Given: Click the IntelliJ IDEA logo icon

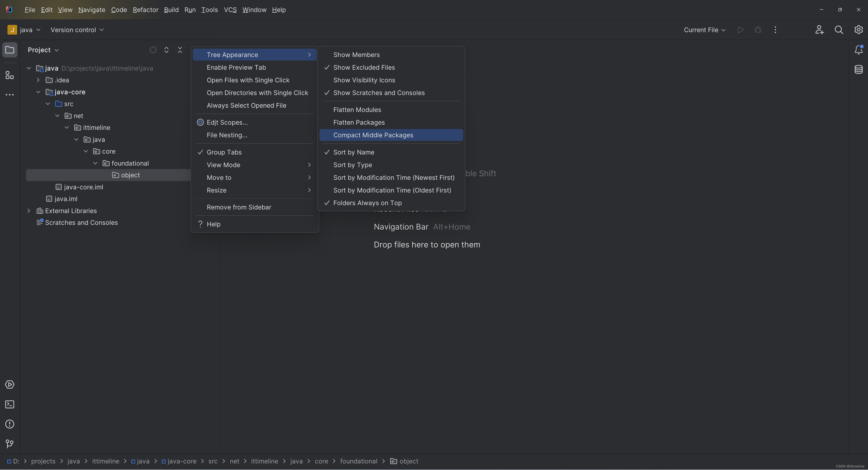Looking at the screenshot, I should (9, 9).
